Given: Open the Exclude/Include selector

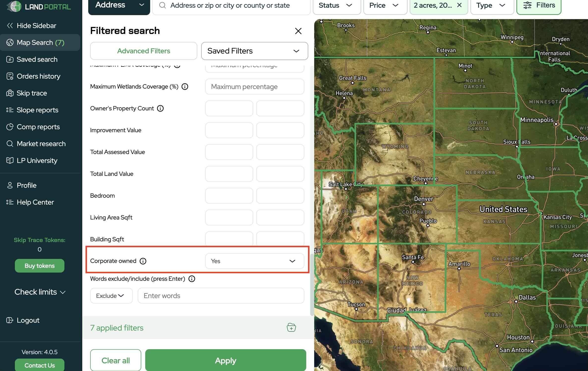Looking at the screenshot, I should coord(111,296).
